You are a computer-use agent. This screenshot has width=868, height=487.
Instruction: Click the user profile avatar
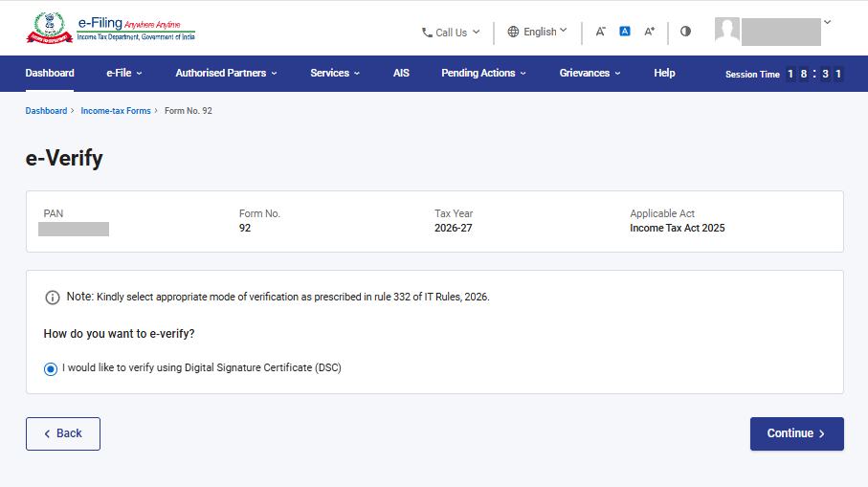pos(726,30)
